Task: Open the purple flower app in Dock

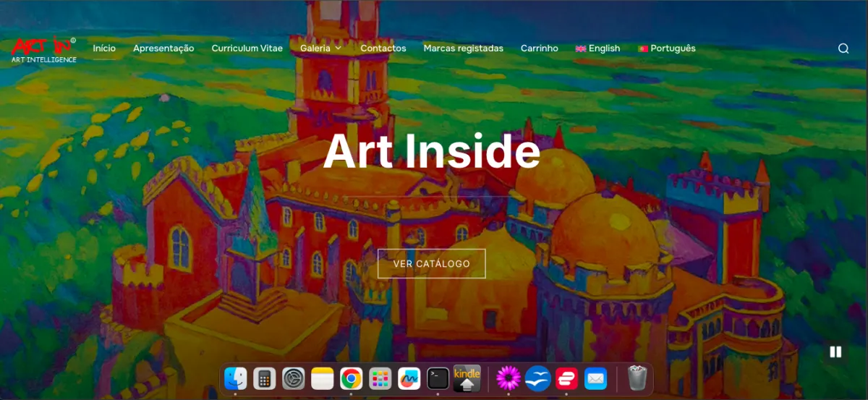Action: tap(509, 378)
